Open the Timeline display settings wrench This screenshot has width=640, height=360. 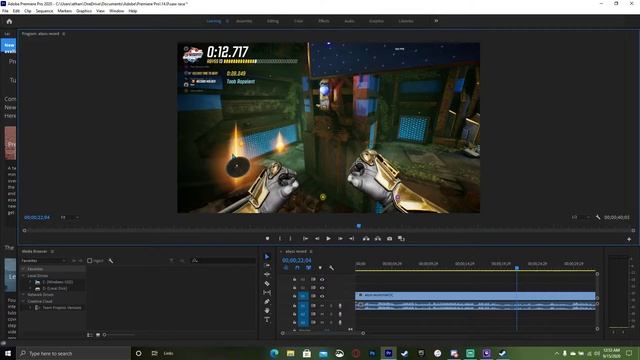331,268
